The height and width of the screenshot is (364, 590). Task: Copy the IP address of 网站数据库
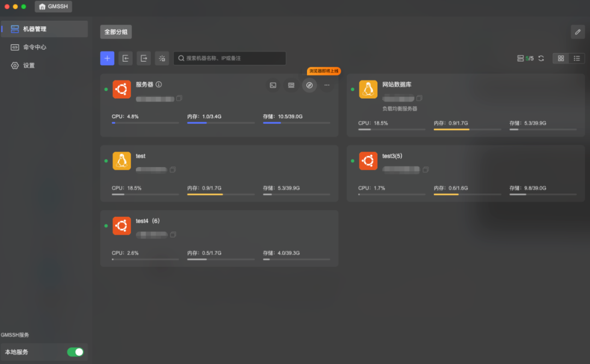[419, 98]
